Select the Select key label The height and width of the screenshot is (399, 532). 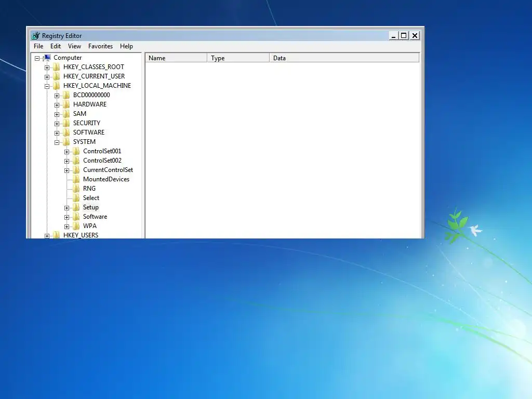click(91, 198)
